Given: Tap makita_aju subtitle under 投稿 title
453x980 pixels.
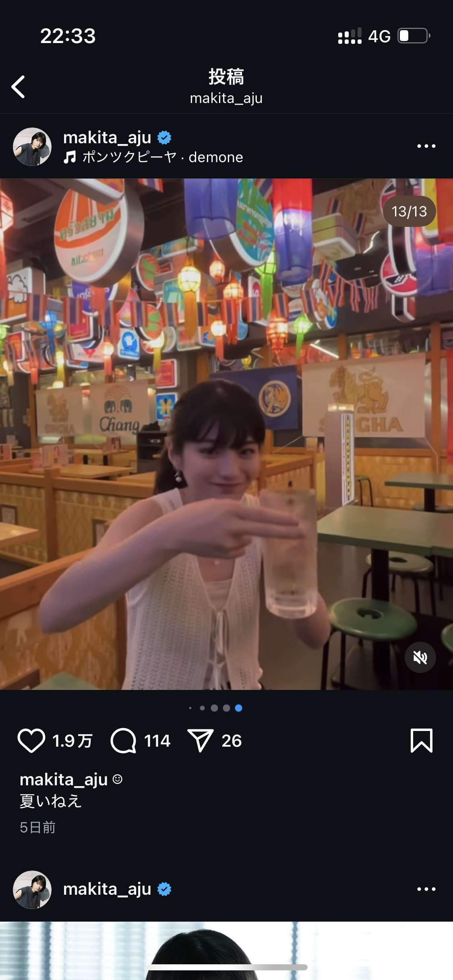Looking at the screenshot, I should pos(226,98).
